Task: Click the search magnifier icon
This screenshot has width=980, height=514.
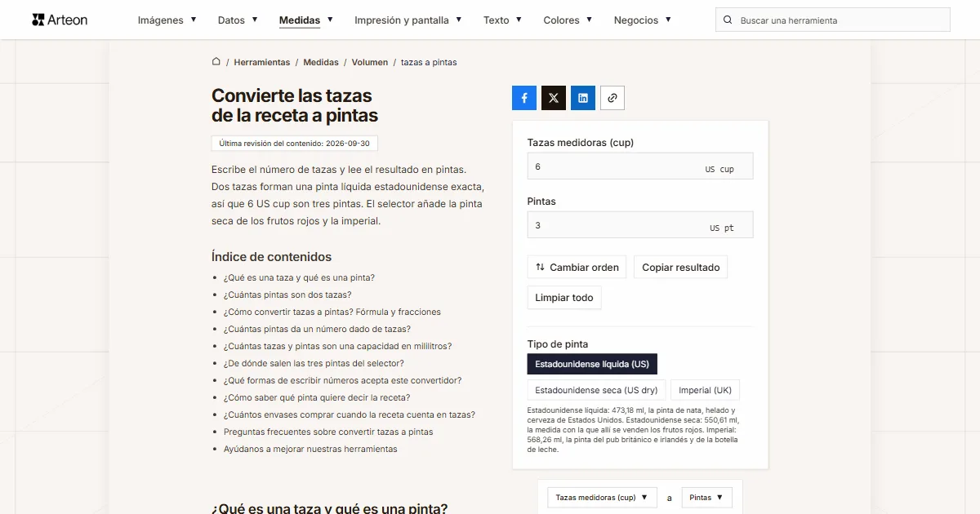Action: 728,20
